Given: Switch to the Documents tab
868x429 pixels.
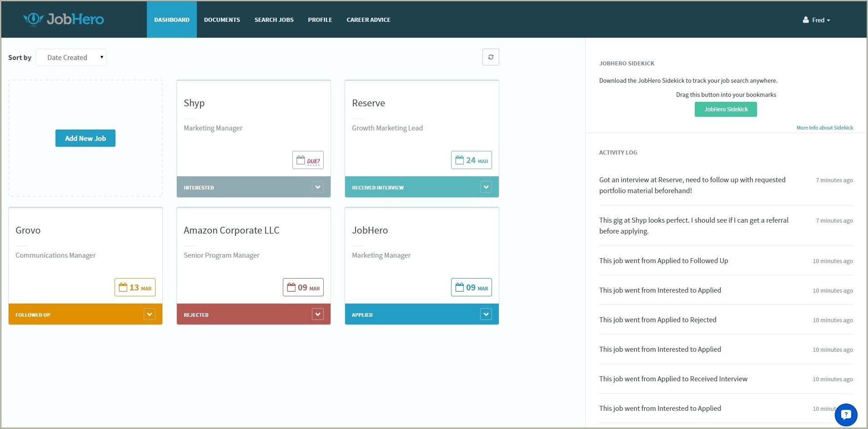Looking at the screenshot, I should tap(222, 20).
